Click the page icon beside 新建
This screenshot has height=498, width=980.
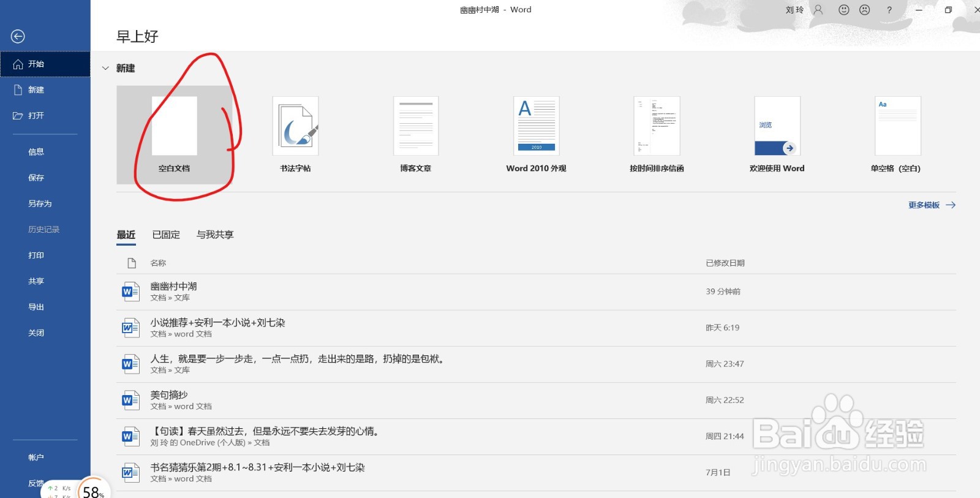pos(18,89)
